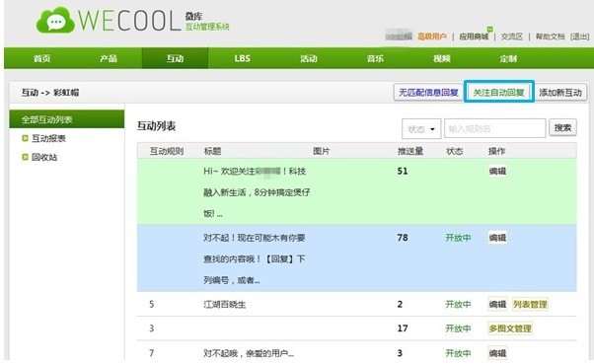Open 互动报表 in the sidebar
This screenshot has height=364, width=594.
(48, 138)
